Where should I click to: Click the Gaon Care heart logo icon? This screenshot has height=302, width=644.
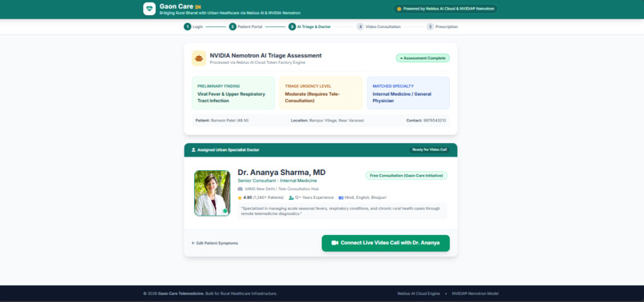click(x=149, y=9)
